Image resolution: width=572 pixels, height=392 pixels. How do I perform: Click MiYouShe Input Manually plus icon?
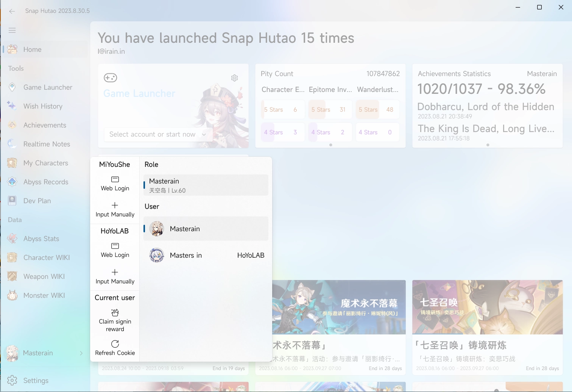[x=115, y=205]
